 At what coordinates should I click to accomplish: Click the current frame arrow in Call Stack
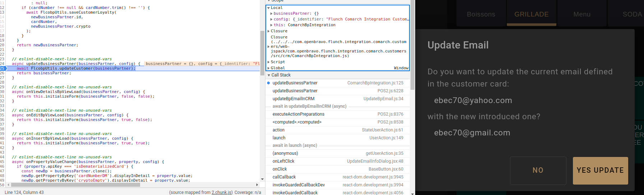[269, 83]
